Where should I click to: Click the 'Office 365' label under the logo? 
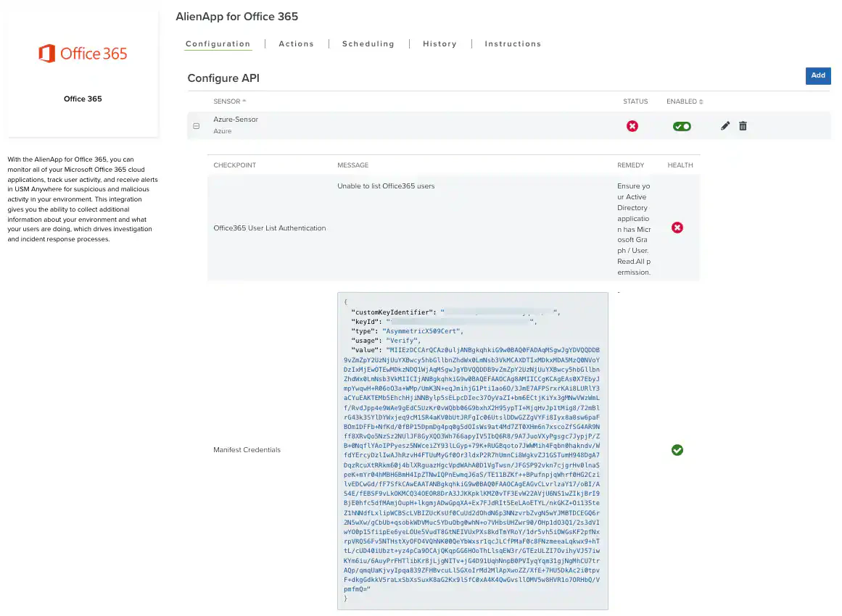click(83, 99)
